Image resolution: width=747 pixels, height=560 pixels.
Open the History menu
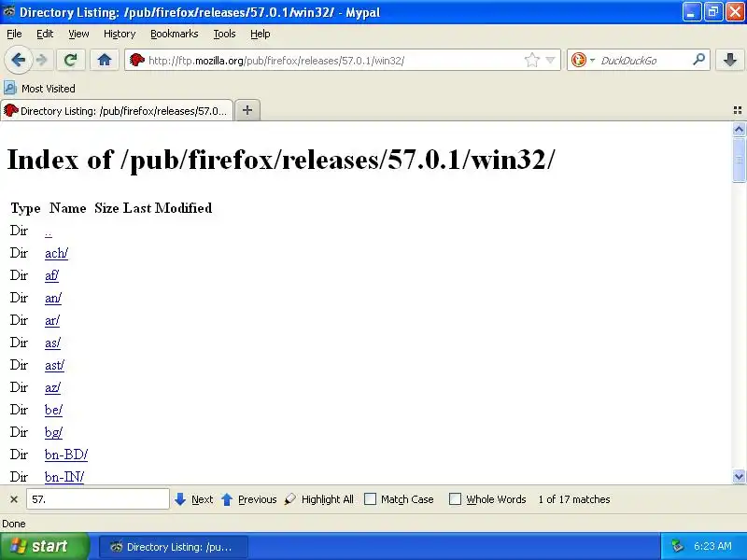(x=120, y=34)
